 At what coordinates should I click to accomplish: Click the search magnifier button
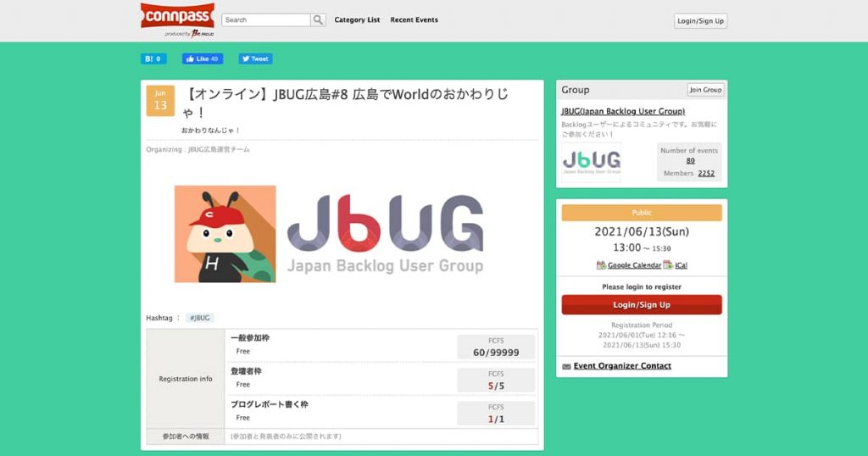pos(318,20)
